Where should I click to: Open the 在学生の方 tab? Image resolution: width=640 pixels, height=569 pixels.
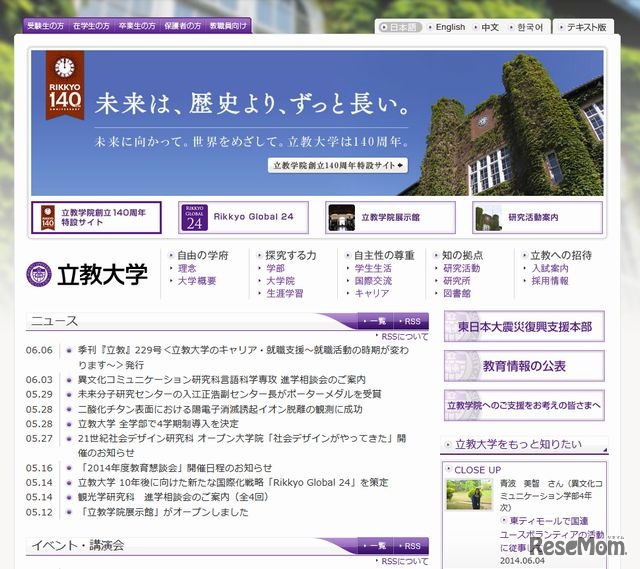pos(91,26)
